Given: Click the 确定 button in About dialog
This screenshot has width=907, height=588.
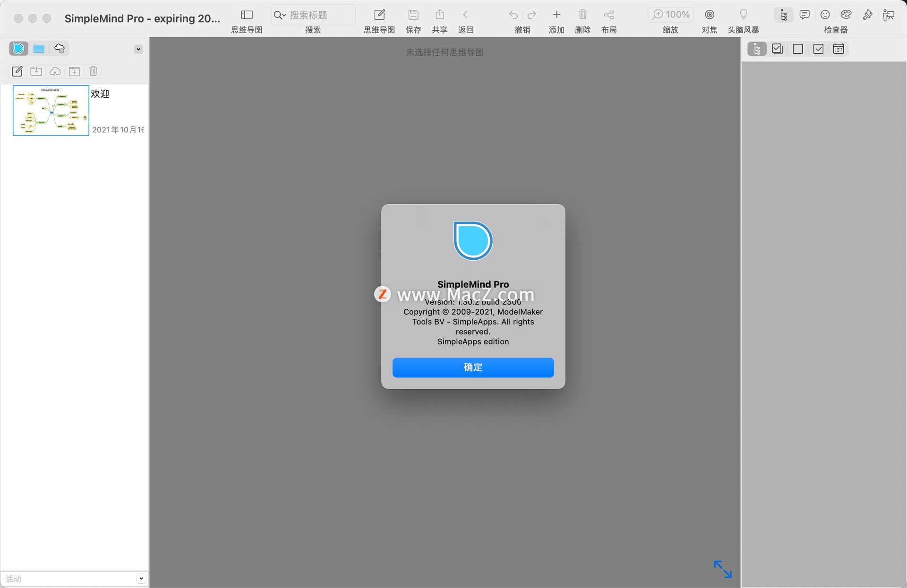Looking at the screenshot, I should coord(473,367).
